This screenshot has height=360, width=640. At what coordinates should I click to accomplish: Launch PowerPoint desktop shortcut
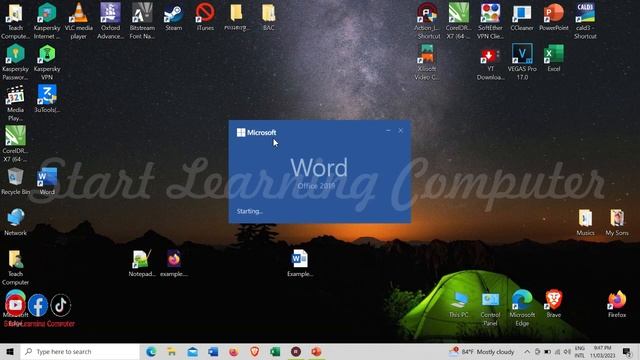click(x=553, y=17)
